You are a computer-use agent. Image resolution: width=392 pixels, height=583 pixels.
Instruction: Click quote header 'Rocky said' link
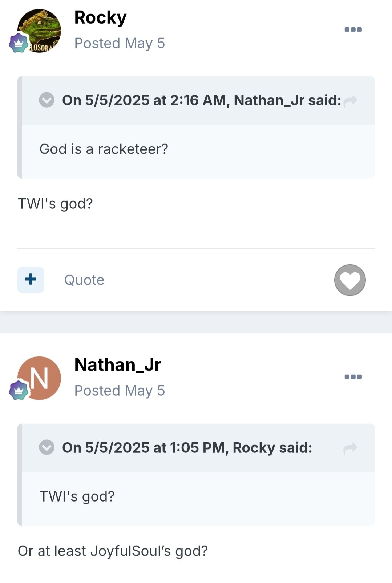point(187,448)
